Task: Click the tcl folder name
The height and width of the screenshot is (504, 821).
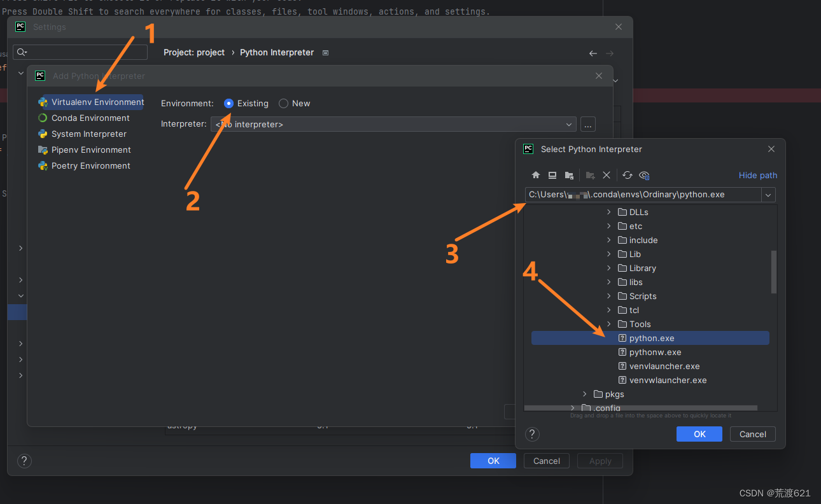Action: 634,310
